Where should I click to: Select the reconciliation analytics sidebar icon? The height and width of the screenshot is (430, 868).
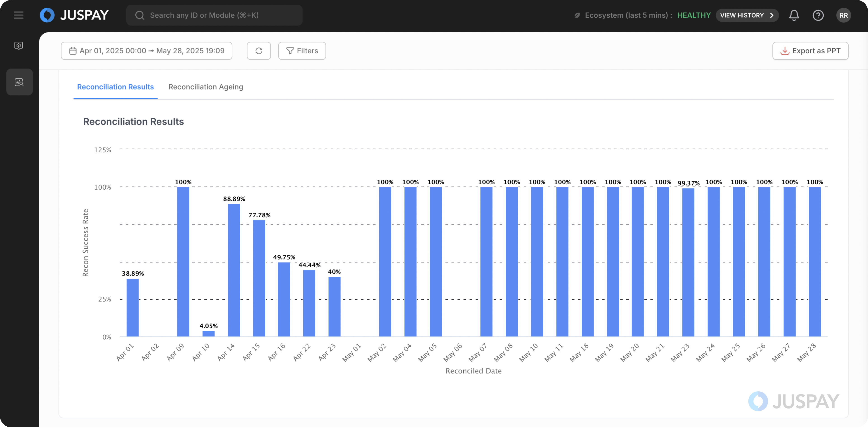coord(19,82)
